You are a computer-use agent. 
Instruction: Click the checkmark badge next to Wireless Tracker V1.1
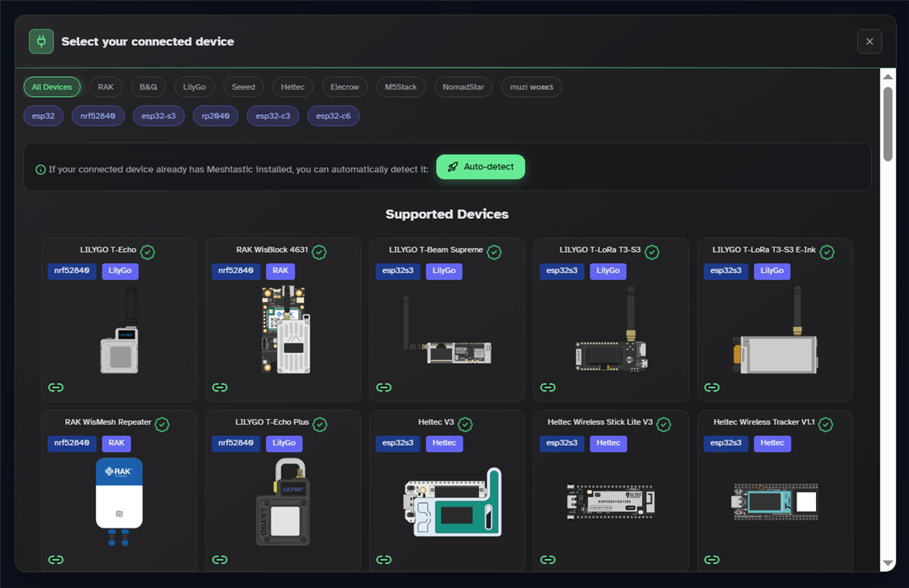[826, 424]
